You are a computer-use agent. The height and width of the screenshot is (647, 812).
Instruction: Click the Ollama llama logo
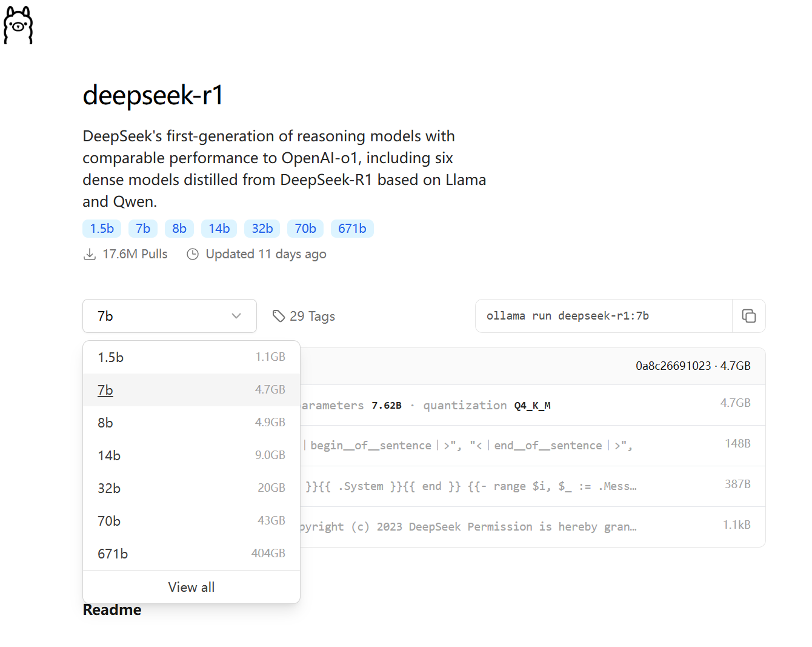point(18,25)
